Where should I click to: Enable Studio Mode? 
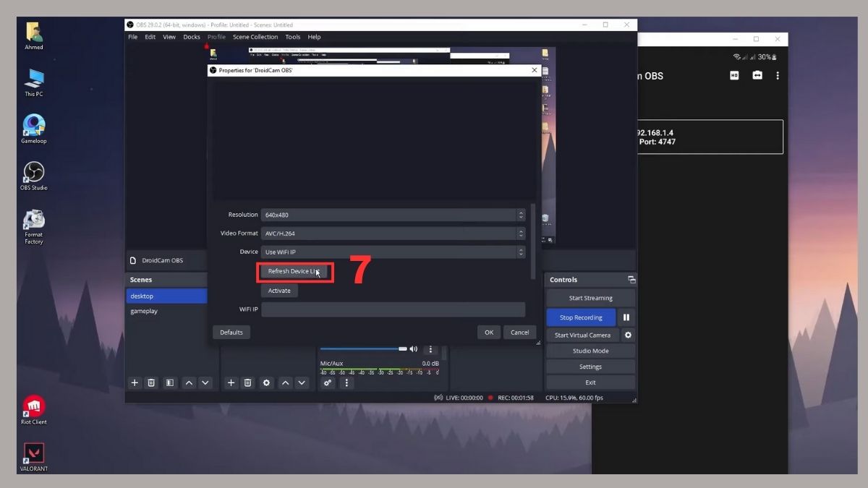[x=590, y=351]
